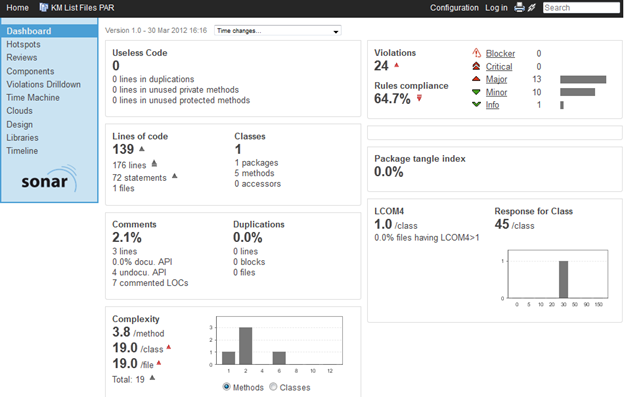Go to Violations Drilldown in the sidebar
The width and height of the screenshot is (624, 397).
pos(43,84)
